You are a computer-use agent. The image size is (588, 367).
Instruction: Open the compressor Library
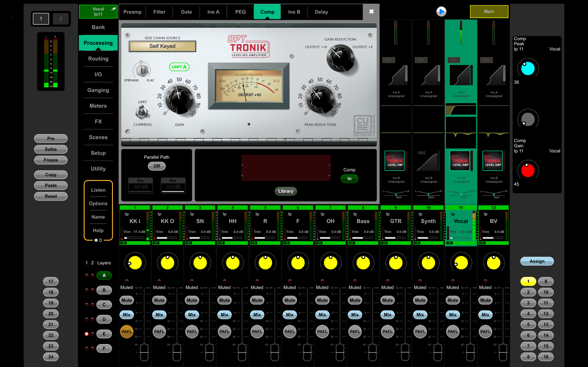[285, 191]
